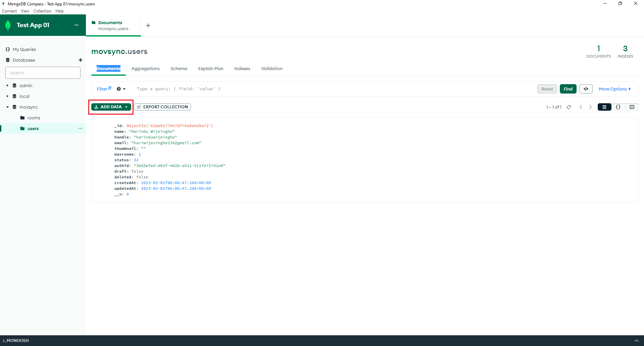Click the Find button
The width and height of the screenshot is (644, 346).
point(568,89)
